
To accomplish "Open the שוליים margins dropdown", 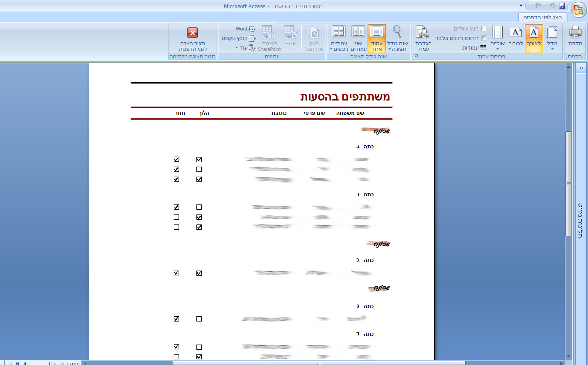I will click(497, 38).
